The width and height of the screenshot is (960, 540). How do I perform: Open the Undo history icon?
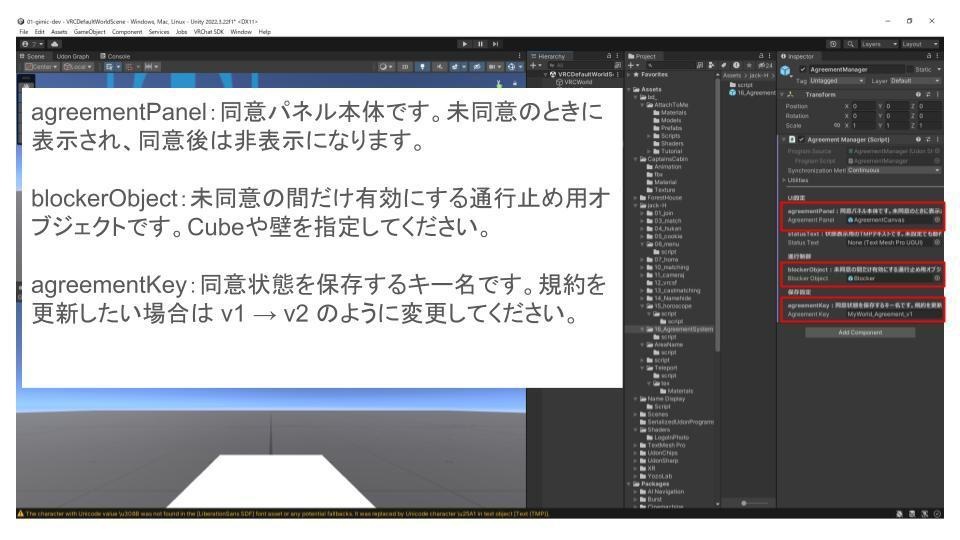click(833, 44)
